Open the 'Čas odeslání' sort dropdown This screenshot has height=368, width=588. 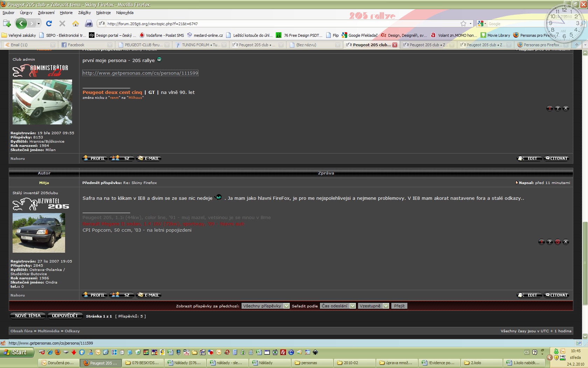[352, 306]
